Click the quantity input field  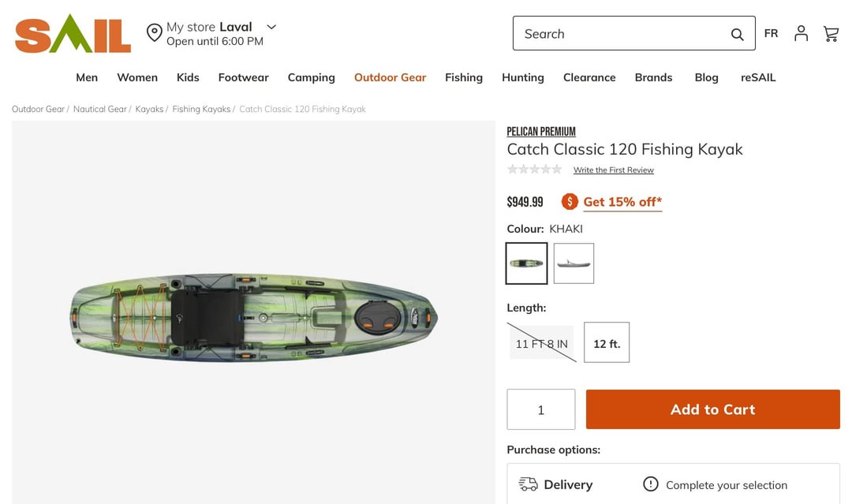[541, 409]
